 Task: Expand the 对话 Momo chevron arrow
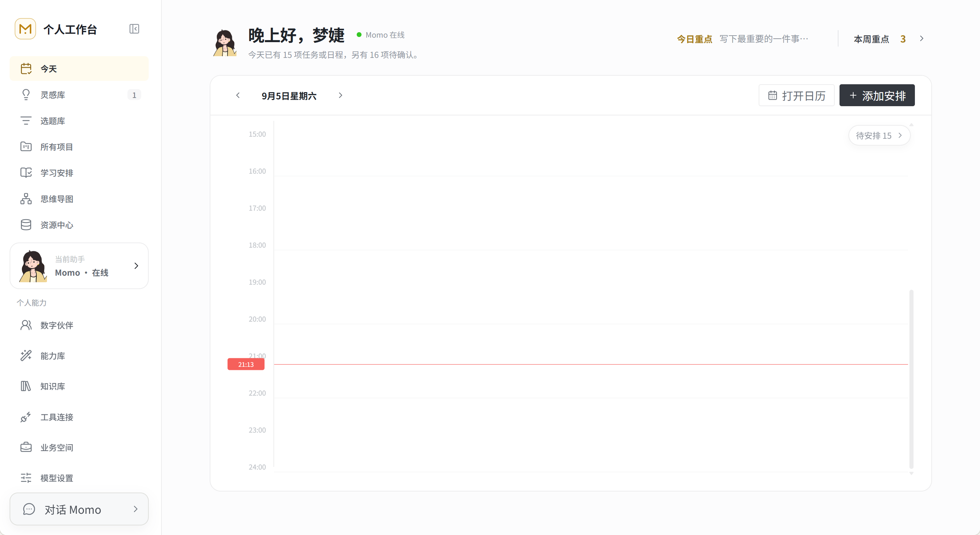point(135,509)
